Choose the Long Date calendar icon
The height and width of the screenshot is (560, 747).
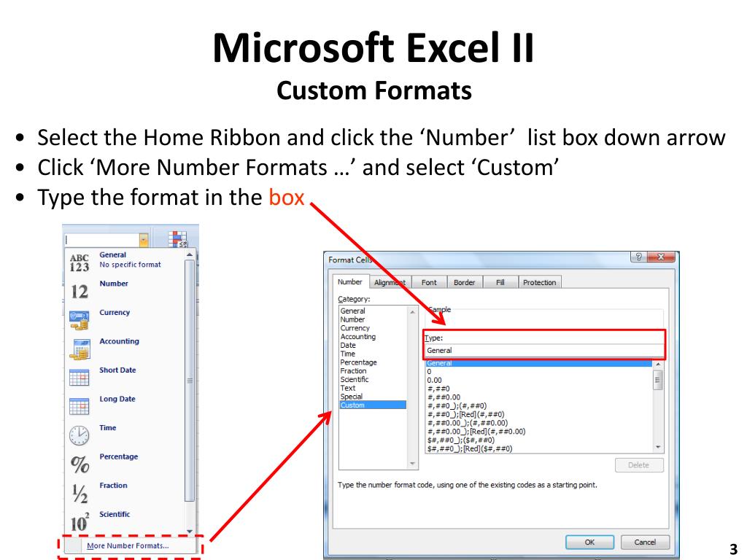tap(79, 406)
